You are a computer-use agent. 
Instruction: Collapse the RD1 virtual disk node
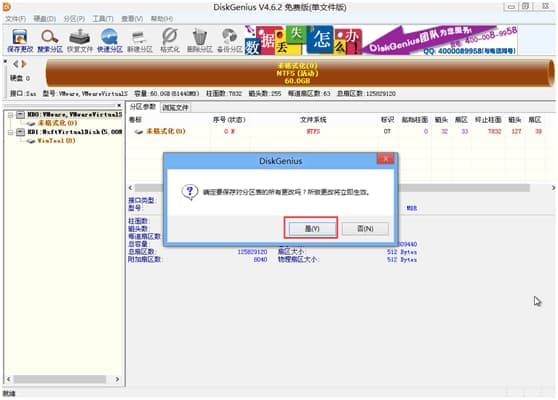10,132
